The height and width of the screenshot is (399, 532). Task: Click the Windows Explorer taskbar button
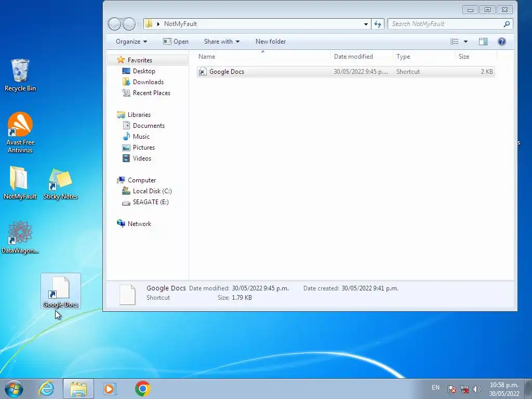(78, 389)
